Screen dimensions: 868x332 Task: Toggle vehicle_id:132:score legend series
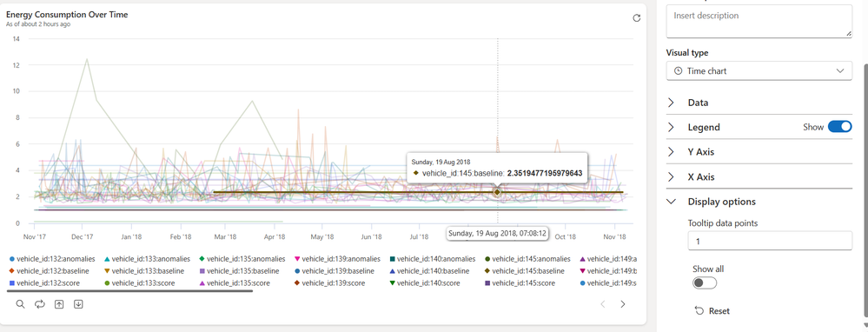tap(44, 283)
